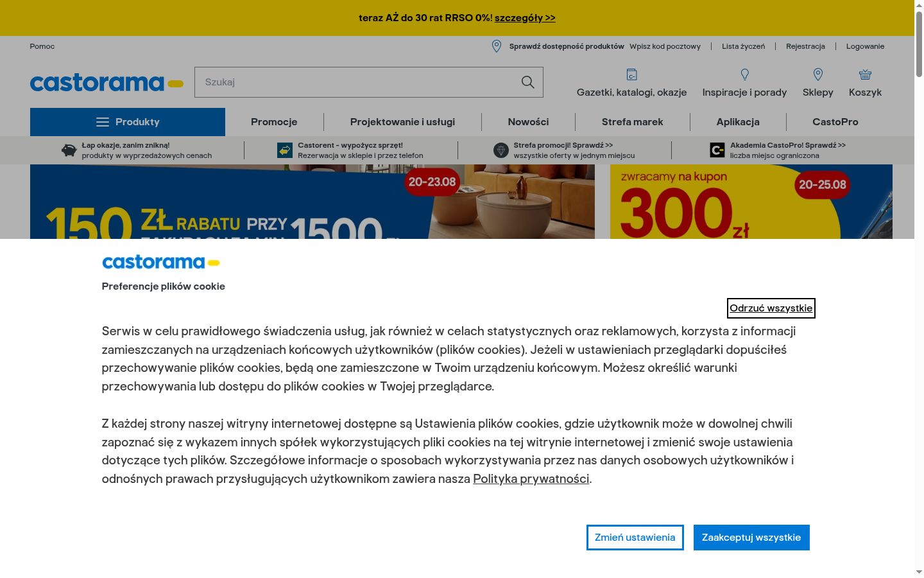The width and height of the screenshot is (924, 578).
Task: Open the zwracamy na kupon 300 zł banner
Action: pos(751,202)
